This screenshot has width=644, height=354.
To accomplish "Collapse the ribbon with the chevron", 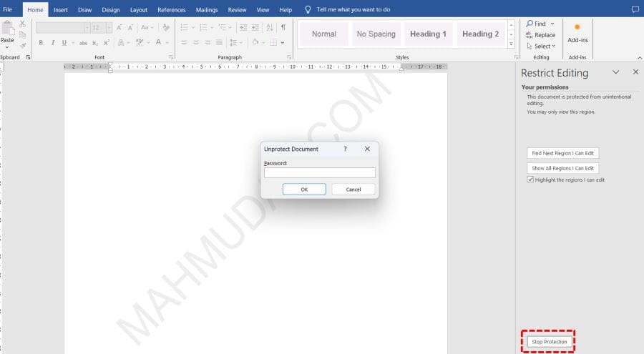I will [639, 57].
